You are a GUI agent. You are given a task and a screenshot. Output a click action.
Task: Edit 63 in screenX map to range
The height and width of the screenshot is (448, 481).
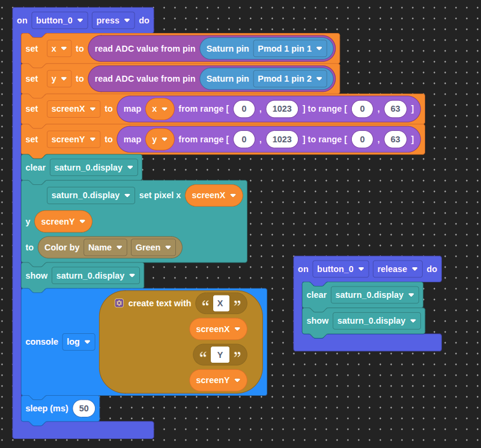pos(395,109)
